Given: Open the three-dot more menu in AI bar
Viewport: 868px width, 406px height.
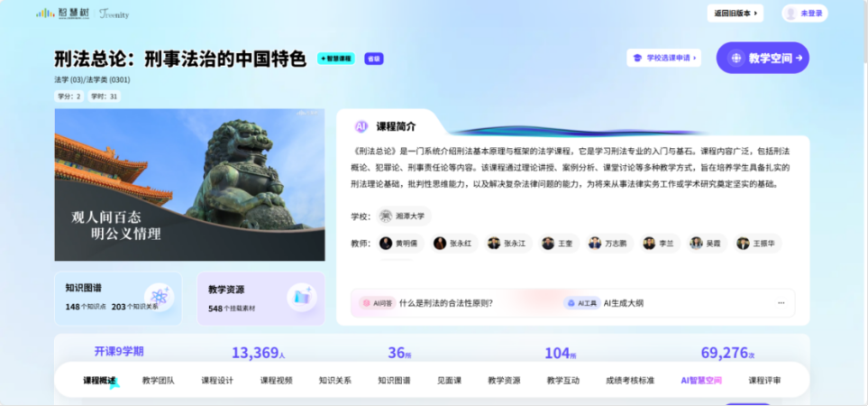Looking at the screenshot, I should [780, 303].
